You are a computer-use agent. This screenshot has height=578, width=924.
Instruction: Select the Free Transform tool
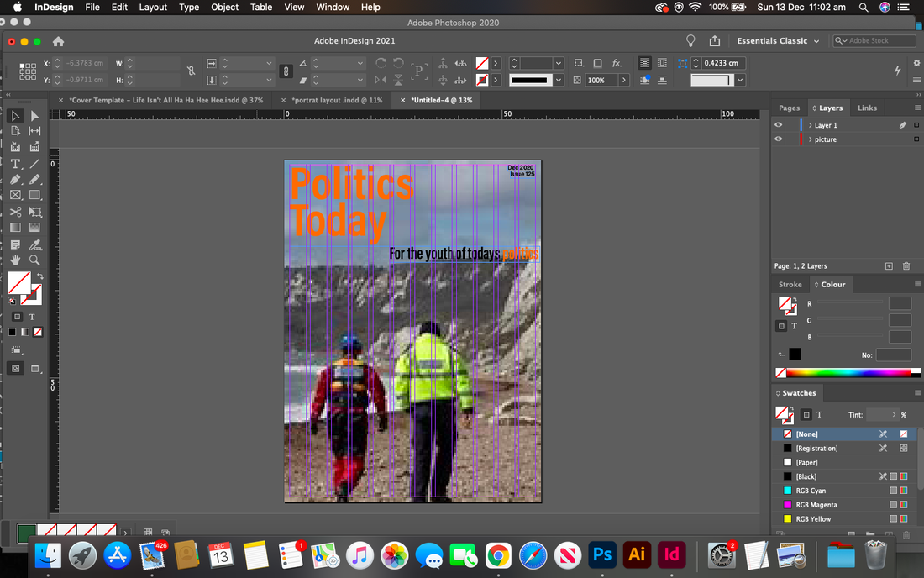coord(34,212)
